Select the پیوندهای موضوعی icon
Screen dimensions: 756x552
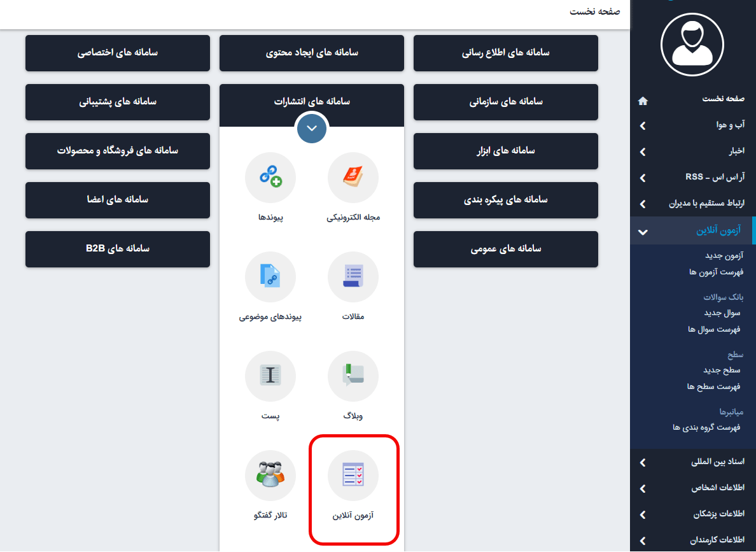pos(270,277)
